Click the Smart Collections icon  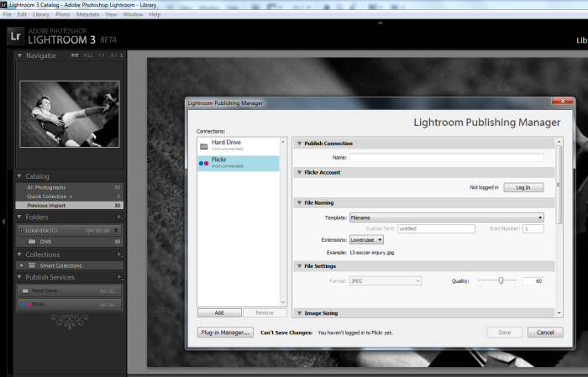(32, 265)
